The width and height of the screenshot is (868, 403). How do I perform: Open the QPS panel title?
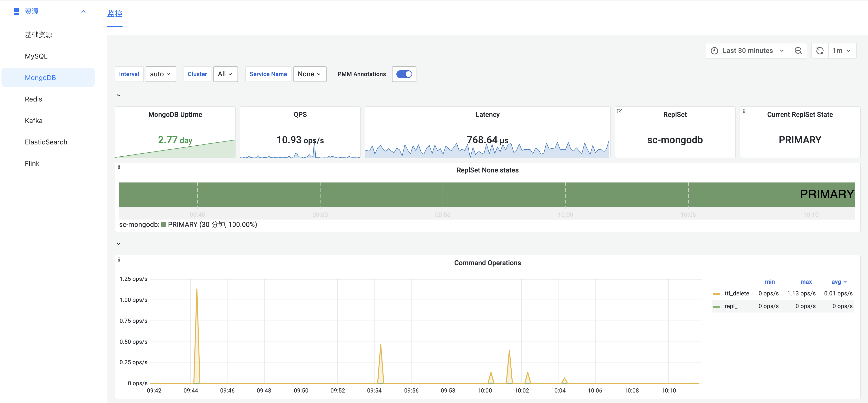click(300, 114)
